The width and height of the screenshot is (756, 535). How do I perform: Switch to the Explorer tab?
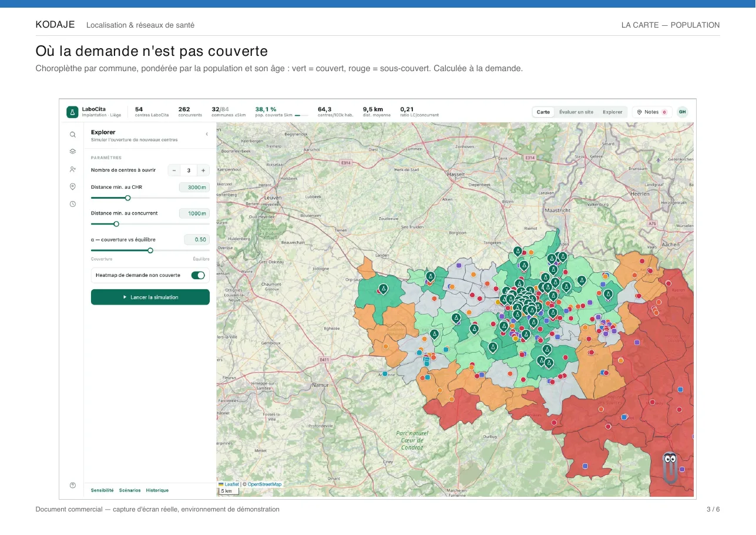[612, 112]
